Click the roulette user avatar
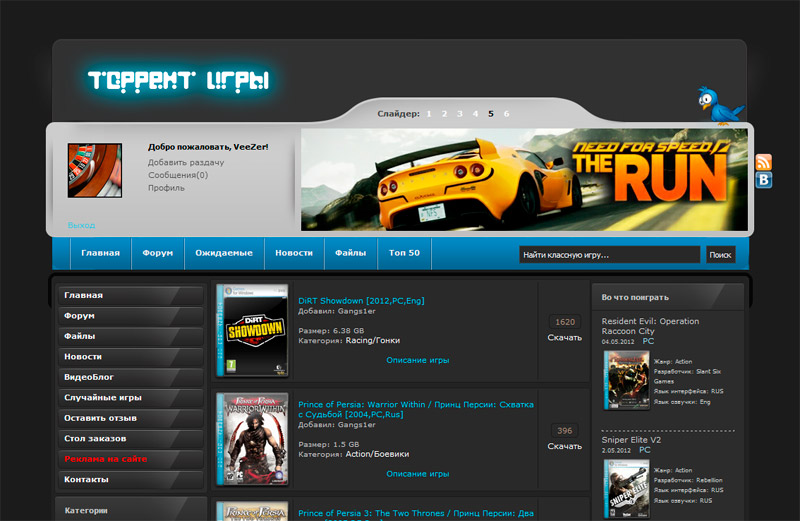Viewport: 800px width, 521px height. 95,170
